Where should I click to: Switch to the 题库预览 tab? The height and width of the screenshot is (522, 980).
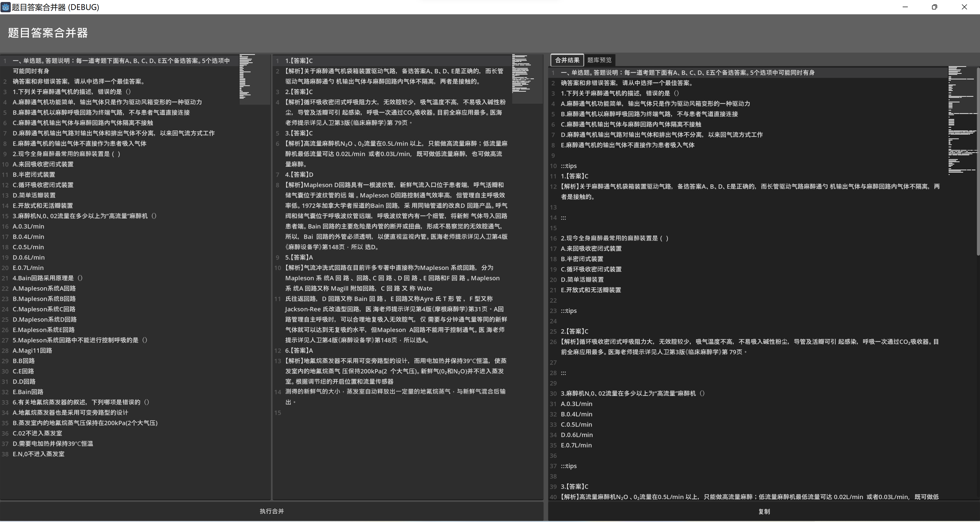(599, 60)
